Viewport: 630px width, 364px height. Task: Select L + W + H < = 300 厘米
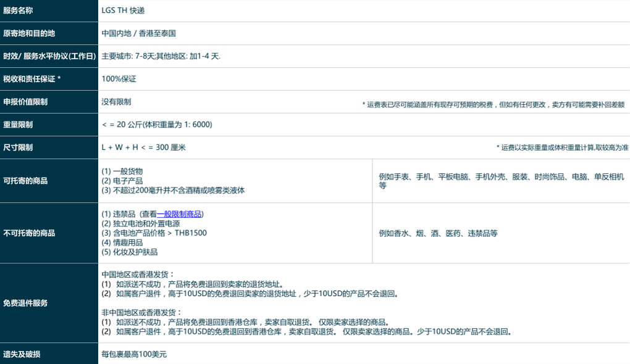point(143,147)
